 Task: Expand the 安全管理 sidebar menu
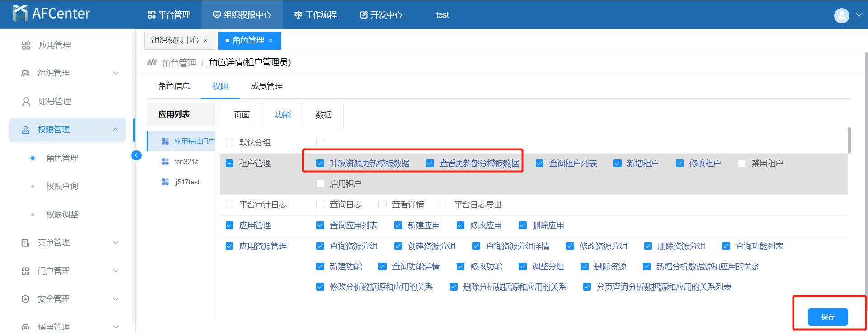(115, 299)
